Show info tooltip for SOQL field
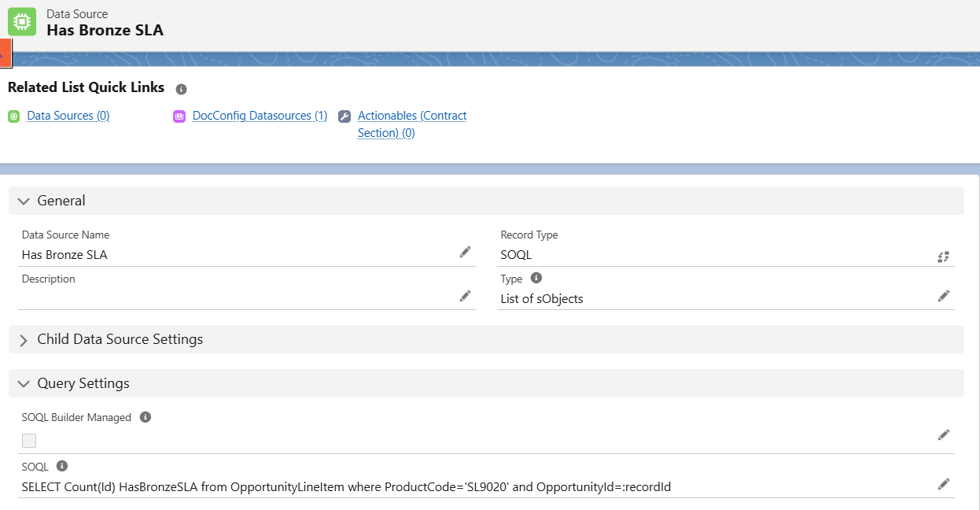This screenshot has height=510, width=980. click(62, 466)
